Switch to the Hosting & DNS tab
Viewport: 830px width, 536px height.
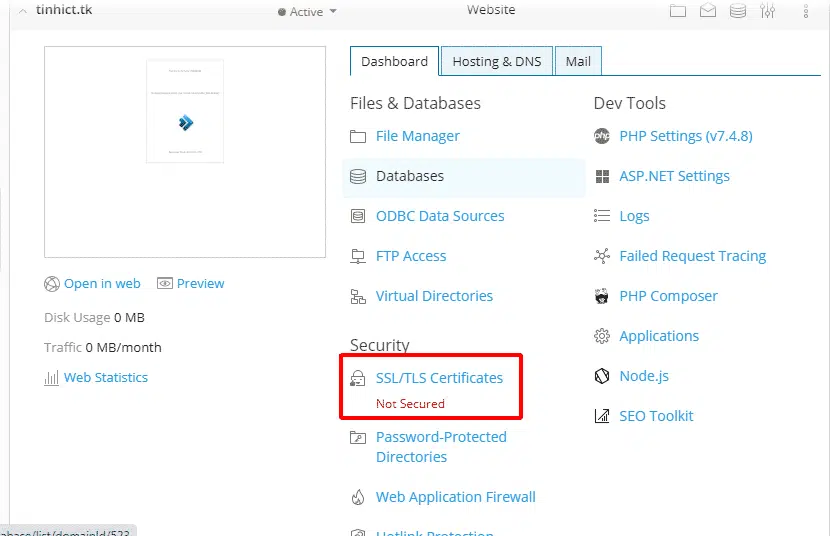pos(497,61)
